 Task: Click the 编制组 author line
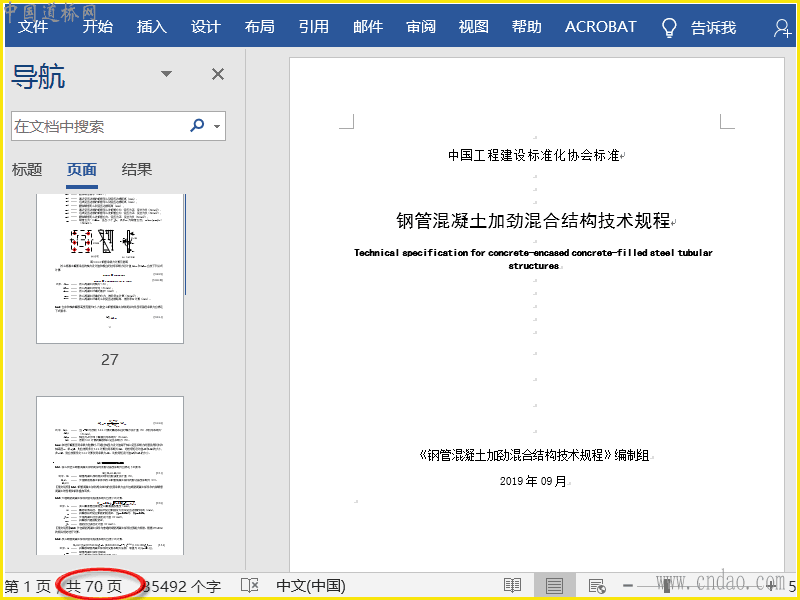pyautogui.click(x=534, y=455)
